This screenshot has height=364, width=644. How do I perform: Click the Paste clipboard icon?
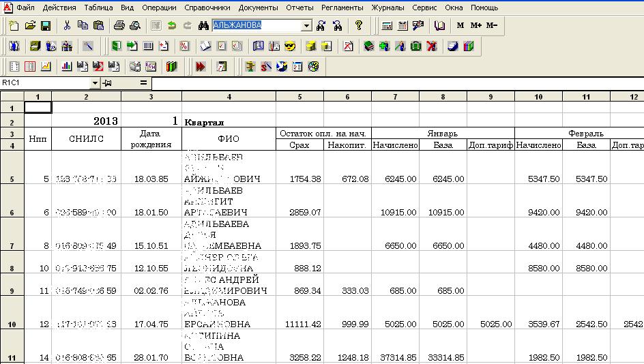coord(98,25)
